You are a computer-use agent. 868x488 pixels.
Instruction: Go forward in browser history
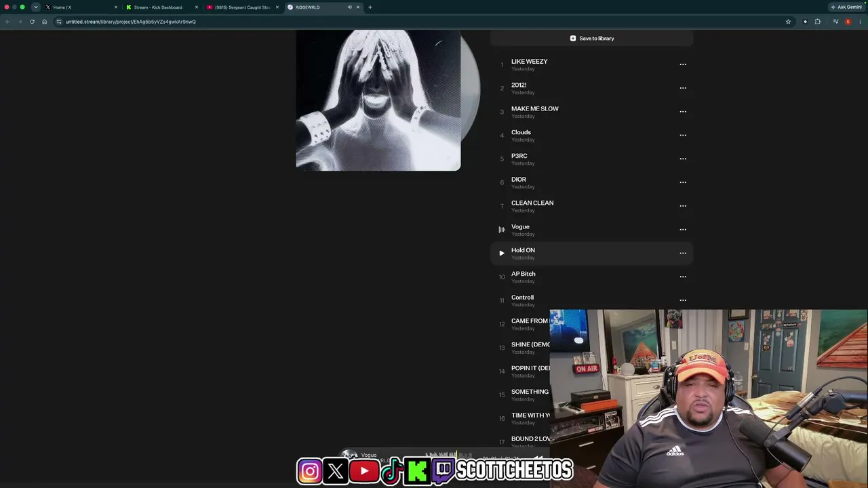point(19,22)
